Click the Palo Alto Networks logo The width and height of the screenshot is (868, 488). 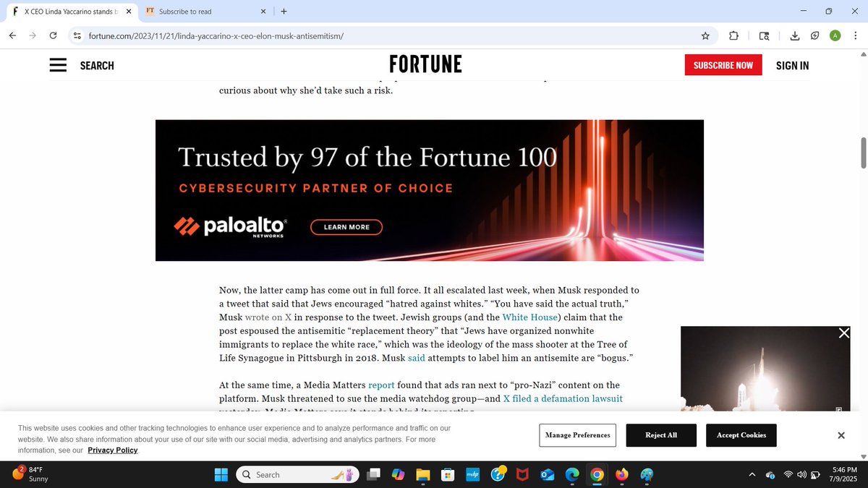[x=231, y=227]
